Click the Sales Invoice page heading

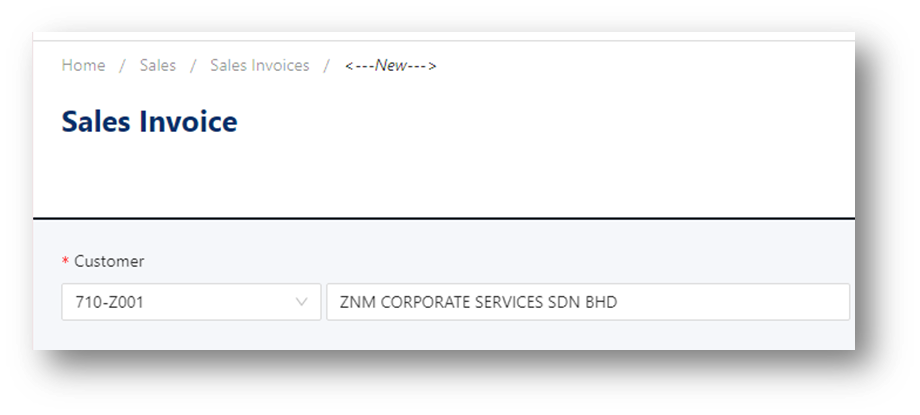pos(150,122)
